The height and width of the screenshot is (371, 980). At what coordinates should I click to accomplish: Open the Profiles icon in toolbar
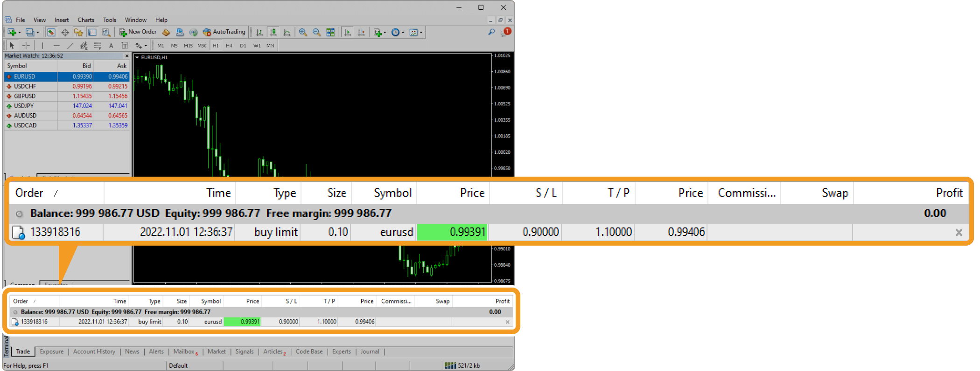click(29, 32)
